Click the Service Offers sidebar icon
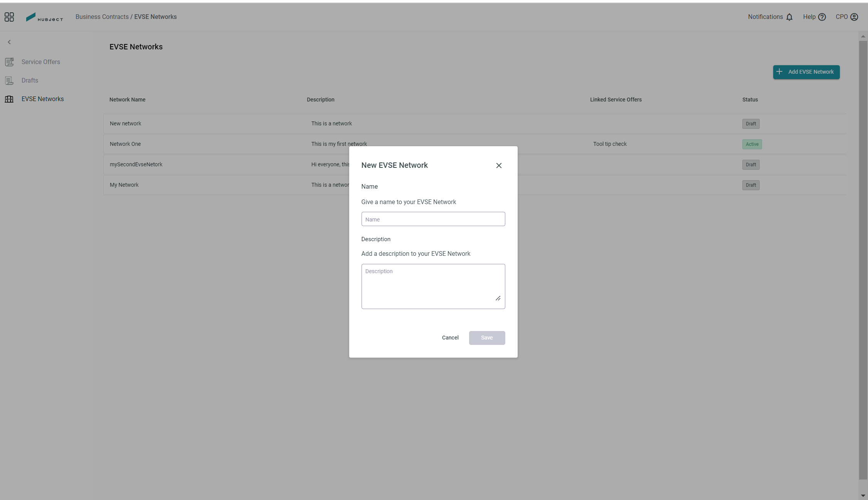Viewport: 868px width, 500px height. tap(9, 62)
